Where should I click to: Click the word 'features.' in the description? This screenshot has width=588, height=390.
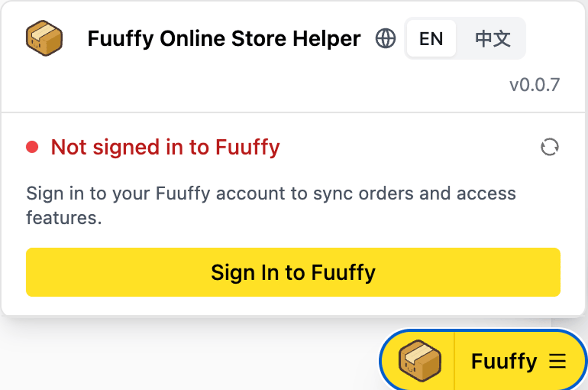tap(64, 218)
